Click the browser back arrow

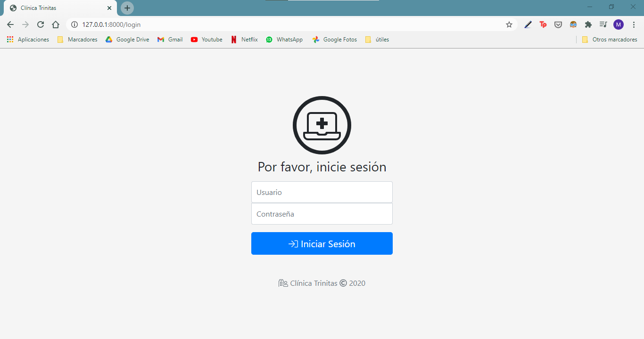pos(10,24)
